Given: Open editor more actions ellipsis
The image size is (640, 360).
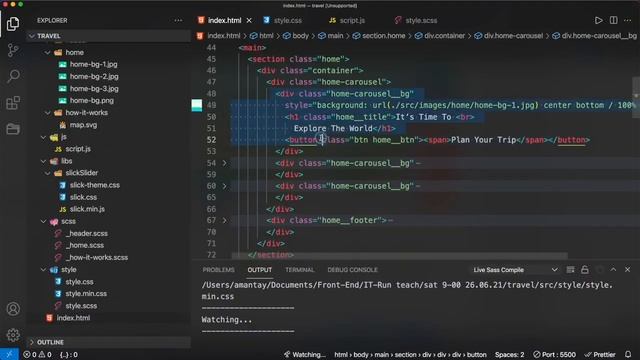Looking at the screenshot, I should (x=628, y=20).
